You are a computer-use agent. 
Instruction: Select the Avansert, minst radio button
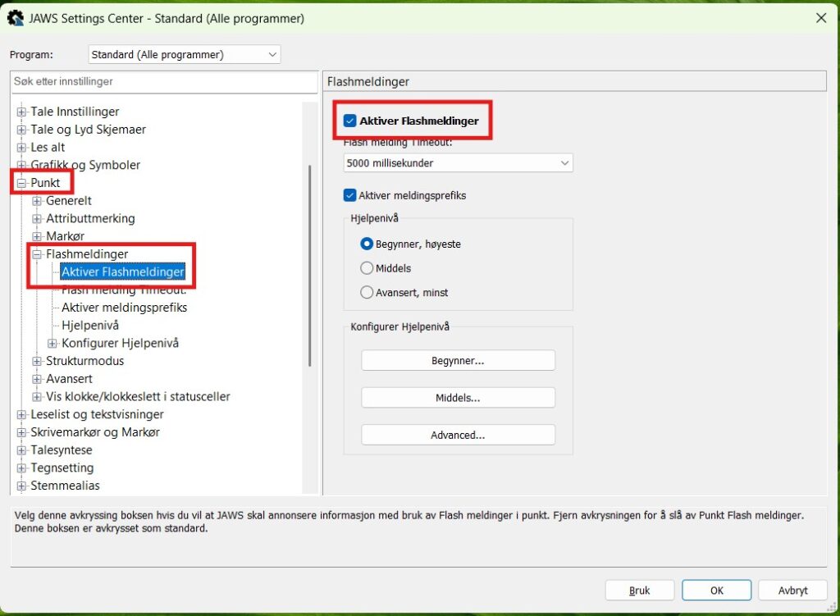(x=367, y=292)
